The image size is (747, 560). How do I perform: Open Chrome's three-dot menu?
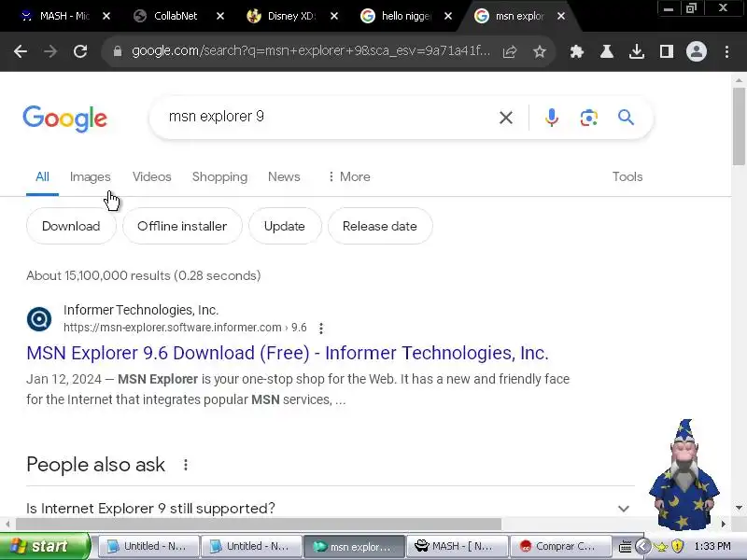pos(726,51)
